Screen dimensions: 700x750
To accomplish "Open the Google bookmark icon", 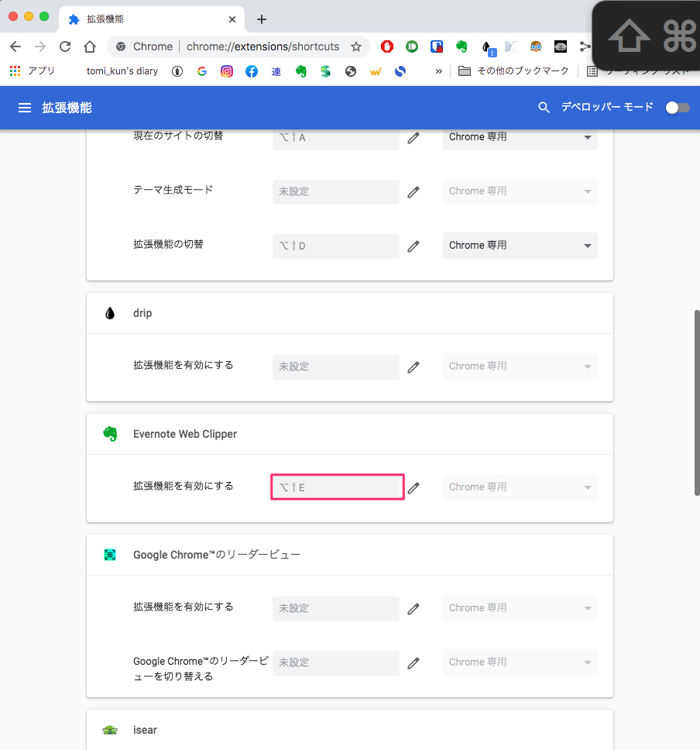I will click(202, 71).
